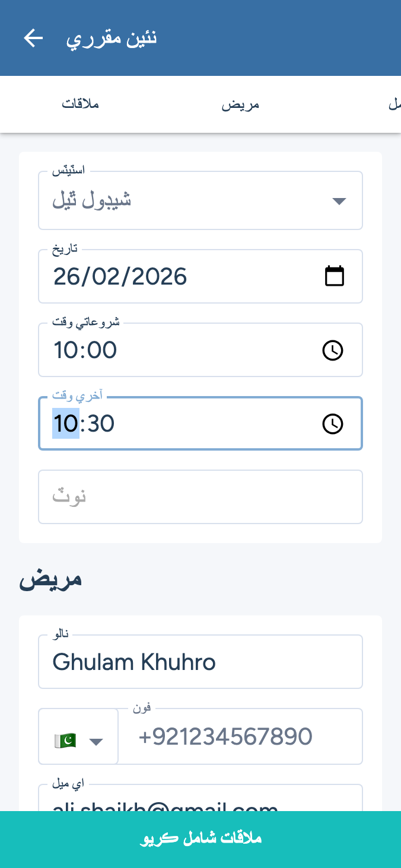Focus the start time field 10:00
The height and width of the screenshot is (868, 401).
[178, 350]
